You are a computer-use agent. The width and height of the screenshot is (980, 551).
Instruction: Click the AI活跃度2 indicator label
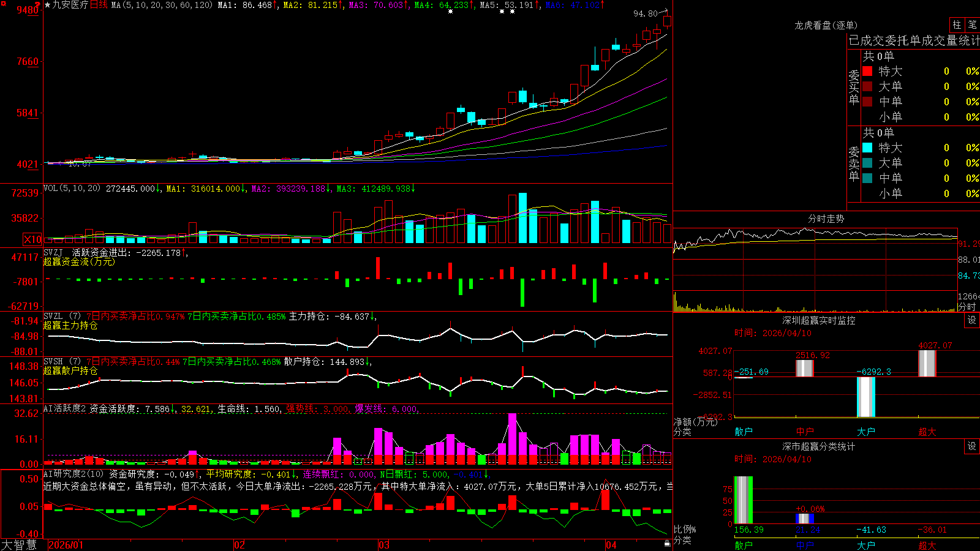[x=65, y=408]
